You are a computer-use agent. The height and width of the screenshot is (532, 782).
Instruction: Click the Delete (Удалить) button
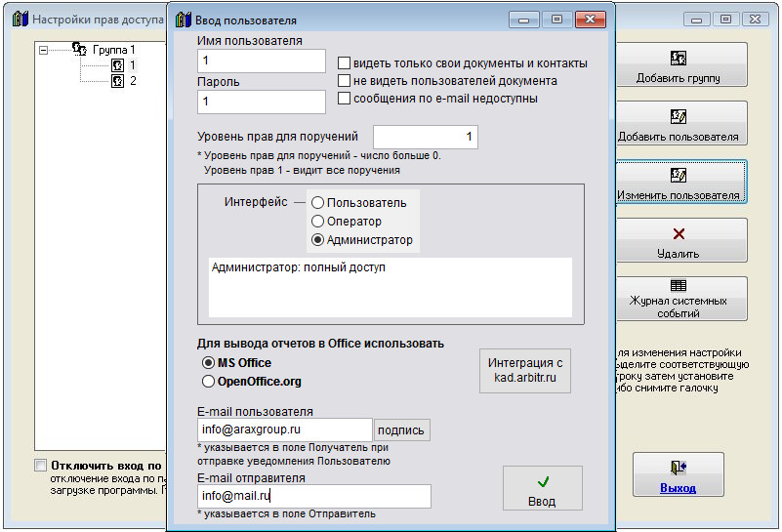pyautogui.click(x=681, y=240)
